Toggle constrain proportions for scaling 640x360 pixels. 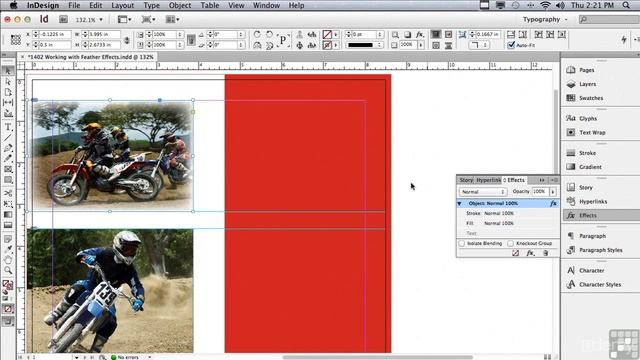(x=191, y=40)
